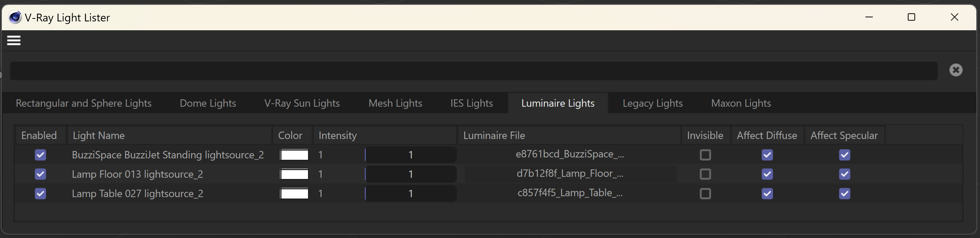
Task: Select Lamp Floor 013 lightsource_2 name
Action: (x=137, y=175)
